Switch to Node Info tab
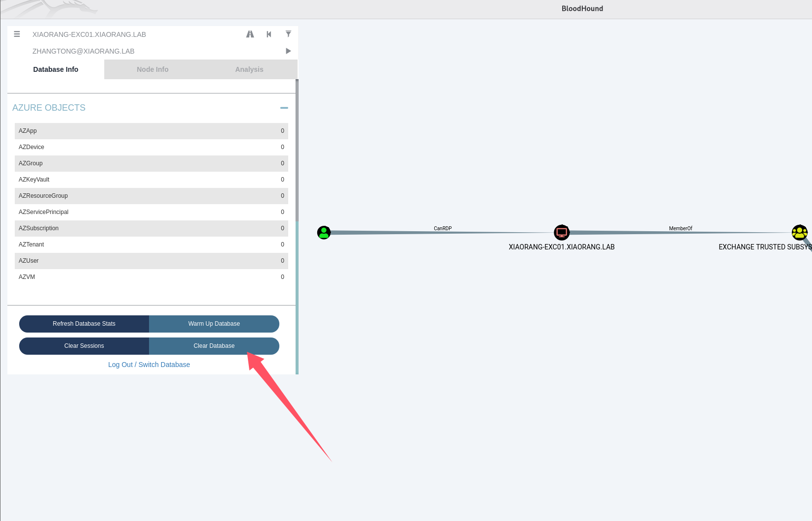The image size is (812, 521). tap(152, 69)
